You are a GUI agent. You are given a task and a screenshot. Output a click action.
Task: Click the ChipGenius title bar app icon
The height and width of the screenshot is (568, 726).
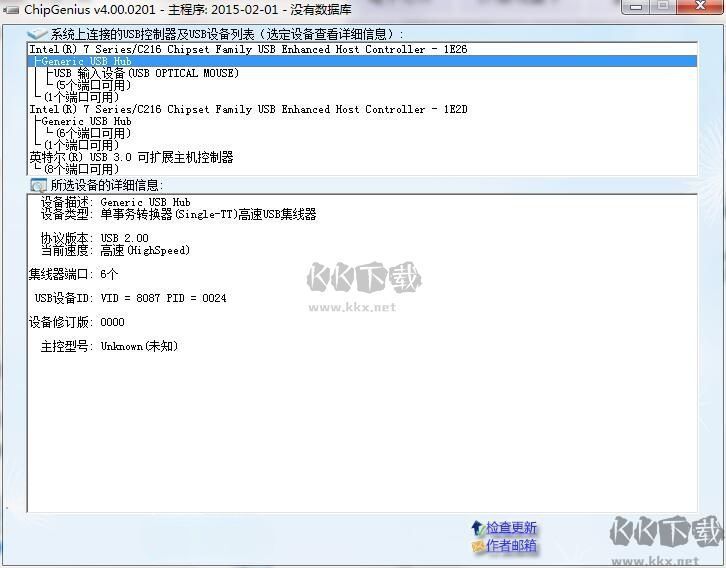(11, 9)
